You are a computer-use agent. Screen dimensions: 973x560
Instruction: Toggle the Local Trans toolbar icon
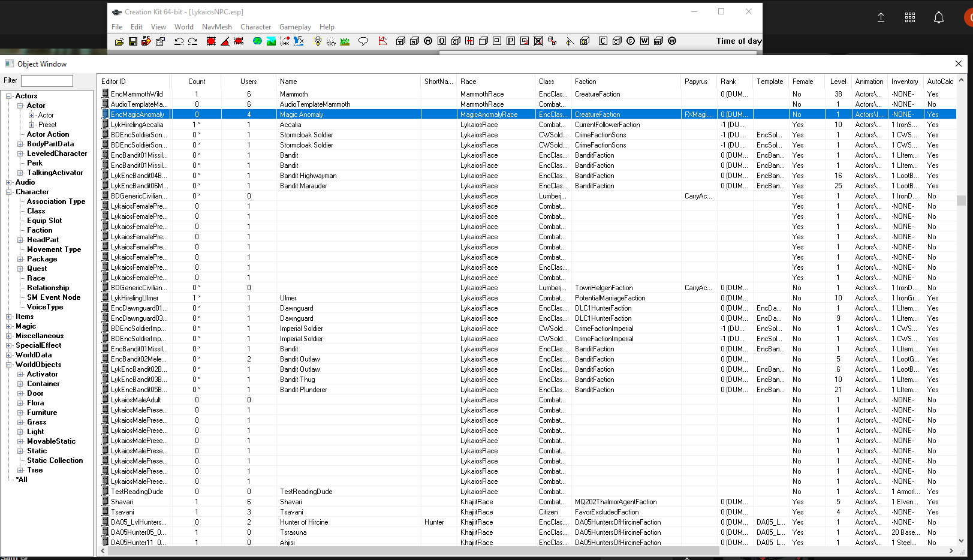pos(239,41)
